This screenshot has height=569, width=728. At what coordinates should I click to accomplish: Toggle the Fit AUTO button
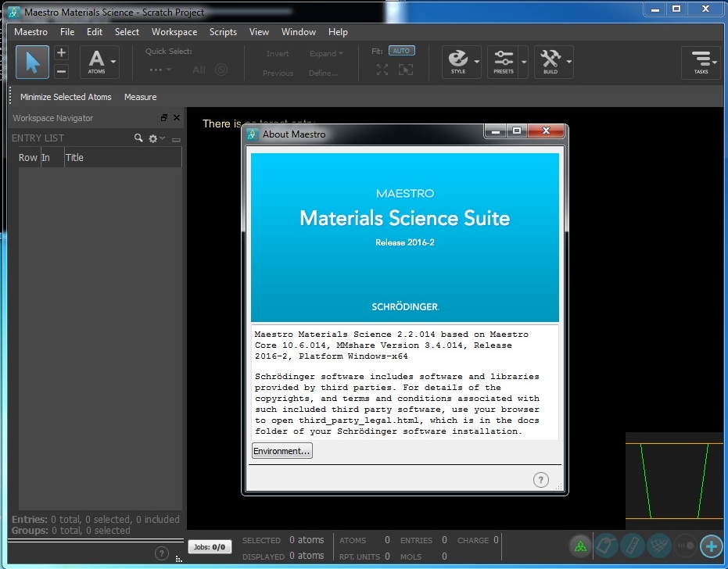click(402, 51)
